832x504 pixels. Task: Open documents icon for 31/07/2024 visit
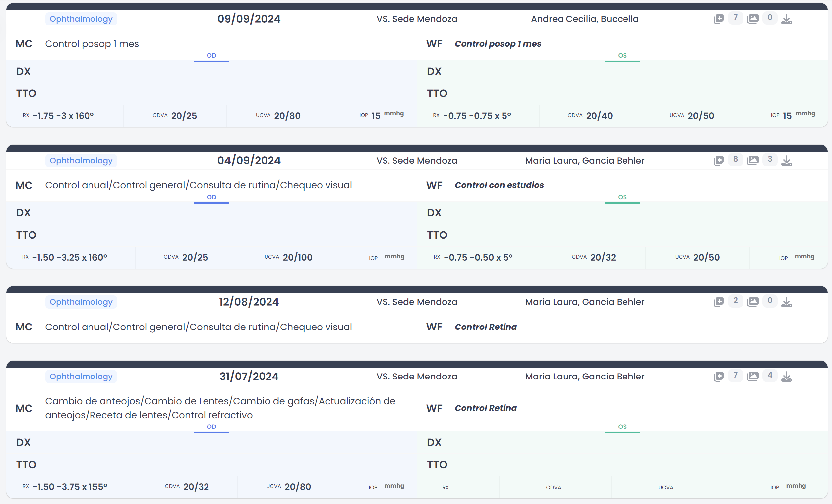pyautogui.click(x=718, y=377)
